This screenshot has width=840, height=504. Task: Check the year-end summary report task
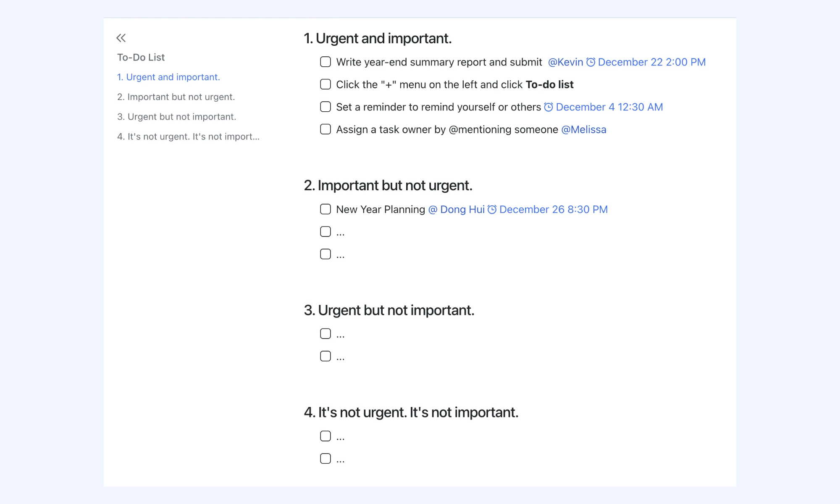tap(325, 62)
